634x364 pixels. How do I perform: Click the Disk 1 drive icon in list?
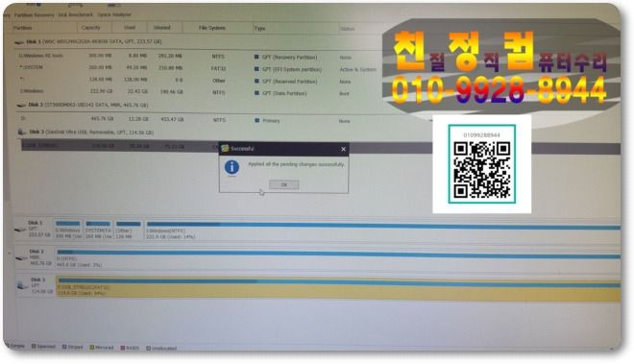[x=19, y=42]
